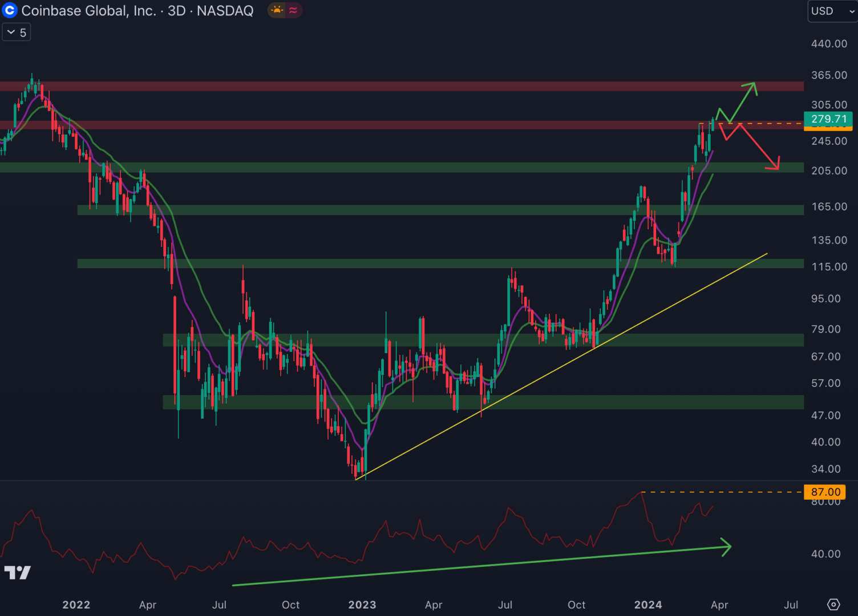Select the top red resistance zone rectangle
This screenshot has width=858, height=616.
pyautogui.click(x=399, y=86)
